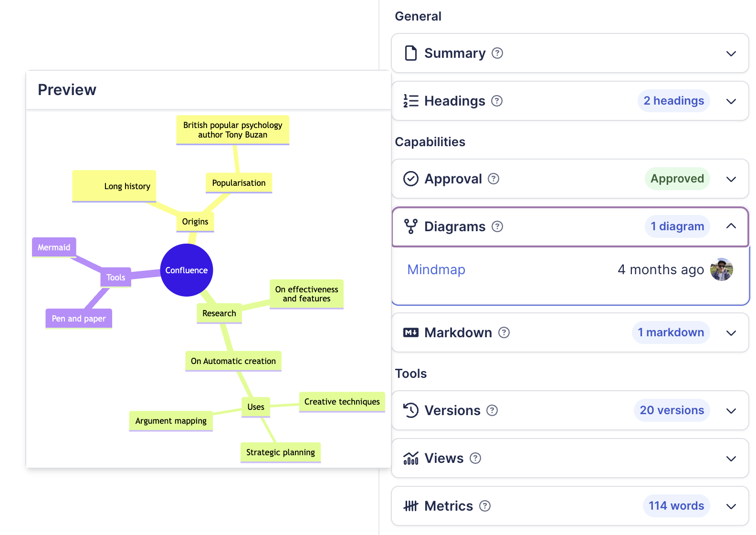This screenshot has height=535, width=756.
Task: Click the Approval checkmark circle icon
Action: pyautogui.click(x=410, y=179)
